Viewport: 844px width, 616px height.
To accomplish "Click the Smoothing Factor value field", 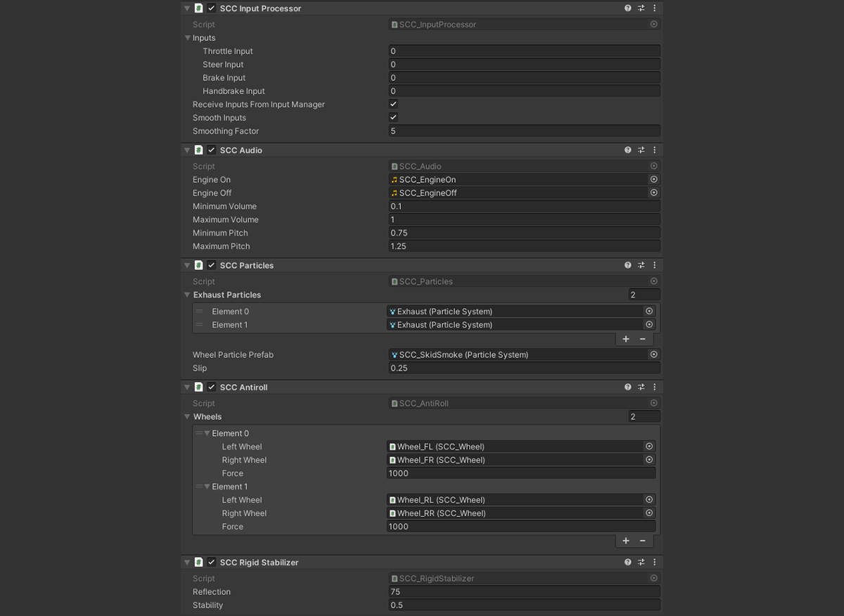I will tap(524, 131).
